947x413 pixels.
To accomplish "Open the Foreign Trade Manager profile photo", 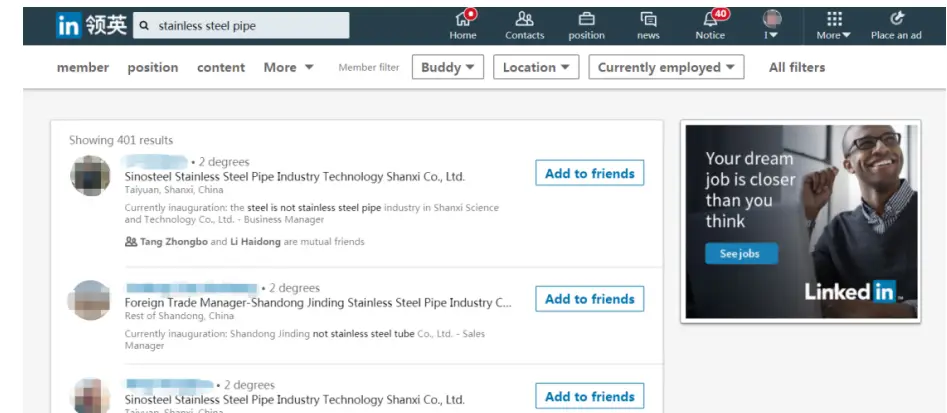I will coord(89,300).
